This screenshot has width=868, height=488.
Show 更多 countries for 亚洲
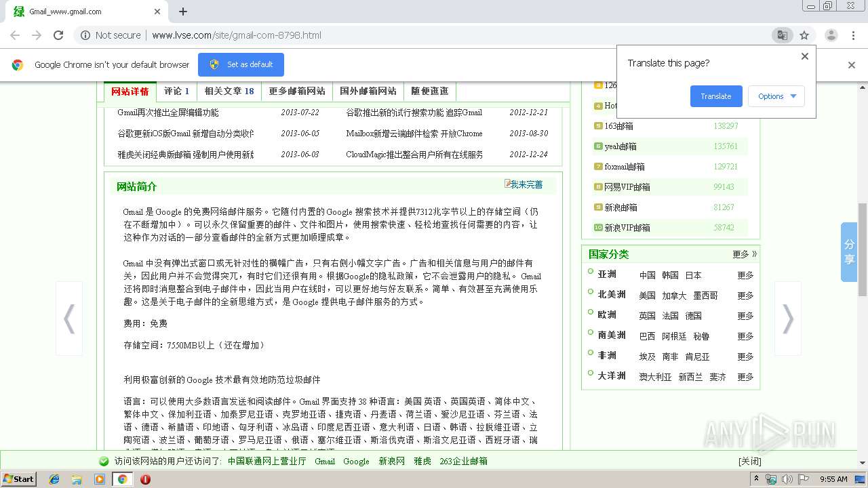745,275
